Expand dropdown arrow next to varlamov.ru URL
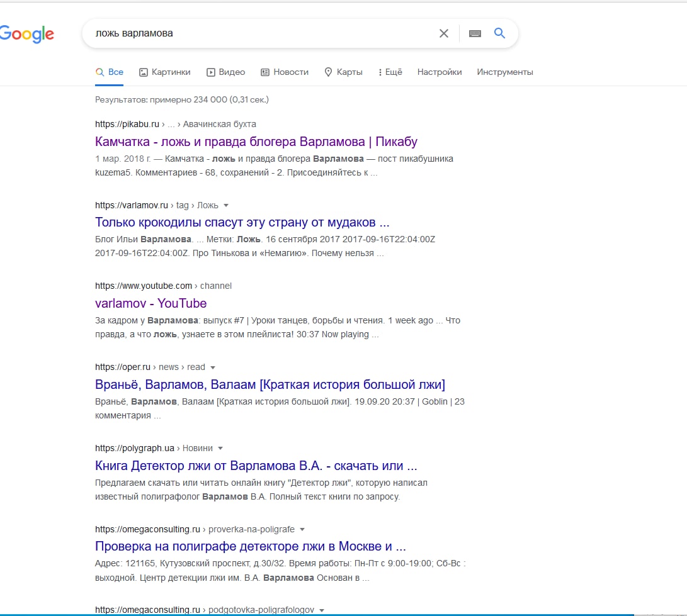Screen dimensions: 687x616 [x=226, y=205]
